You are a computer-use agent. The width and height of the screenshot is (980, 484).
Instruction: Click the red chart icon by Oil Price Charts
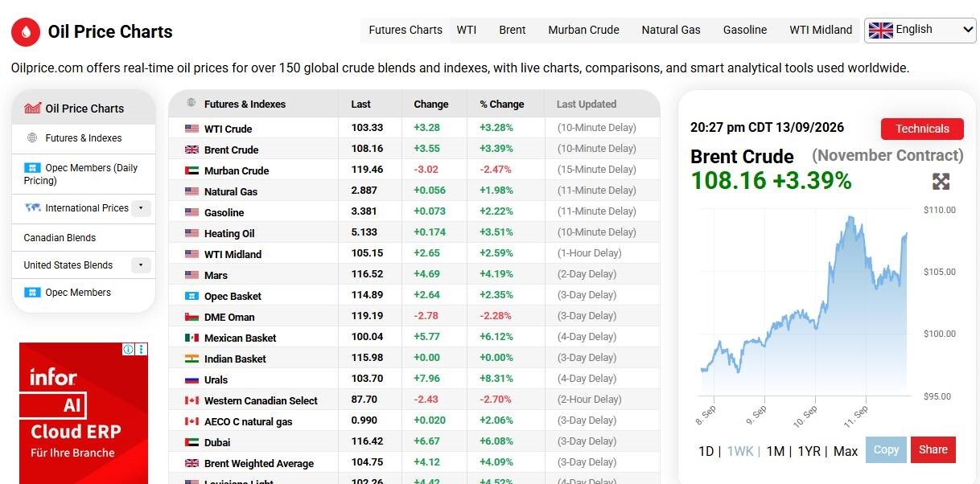(x=32, y=108)
